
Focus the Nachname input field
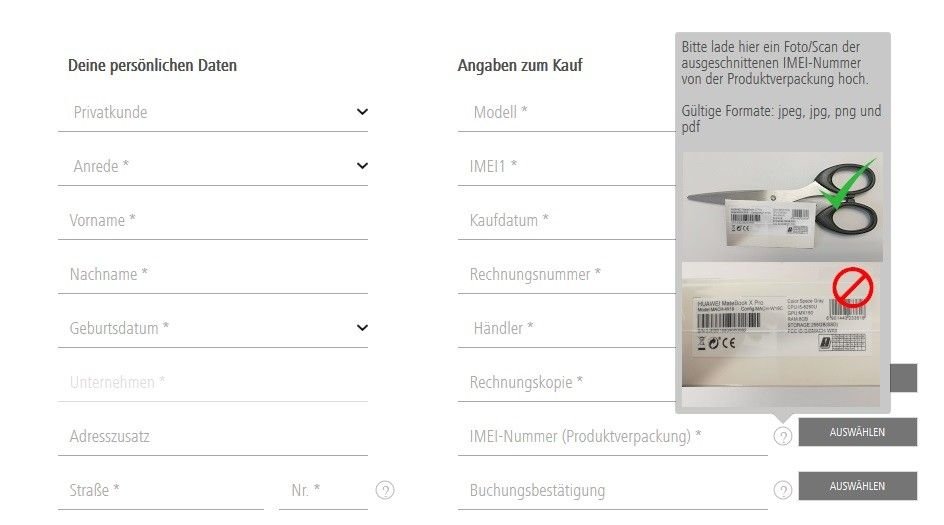(213, 275)
